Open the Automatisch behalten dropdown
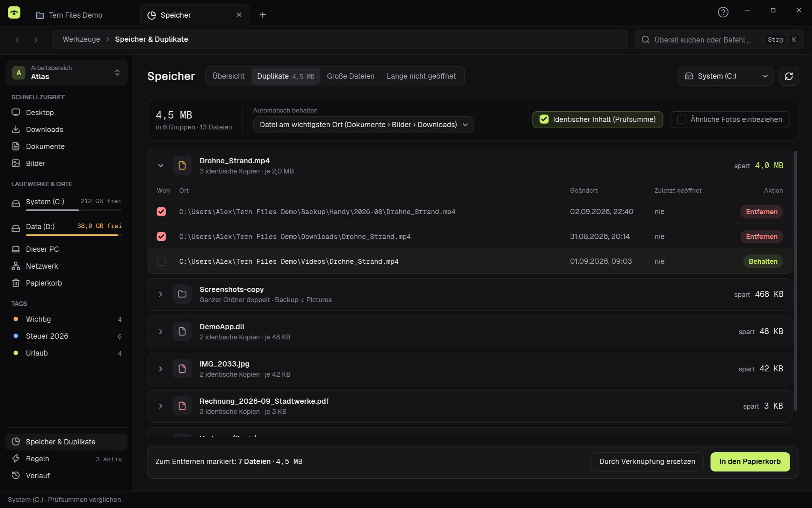This screenshot has width=812, height=508. tap(363, 125)
